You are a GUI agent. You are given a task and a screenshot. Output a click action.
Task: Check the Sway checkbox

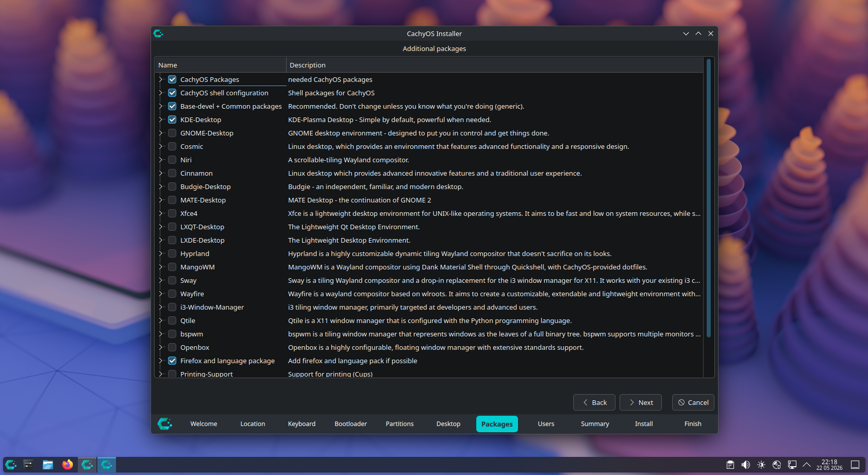[x=172, y=280]
